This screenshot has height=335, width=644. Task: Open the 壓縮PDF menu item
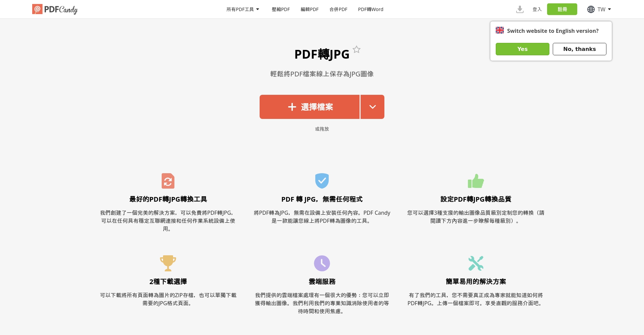(280, 9)
